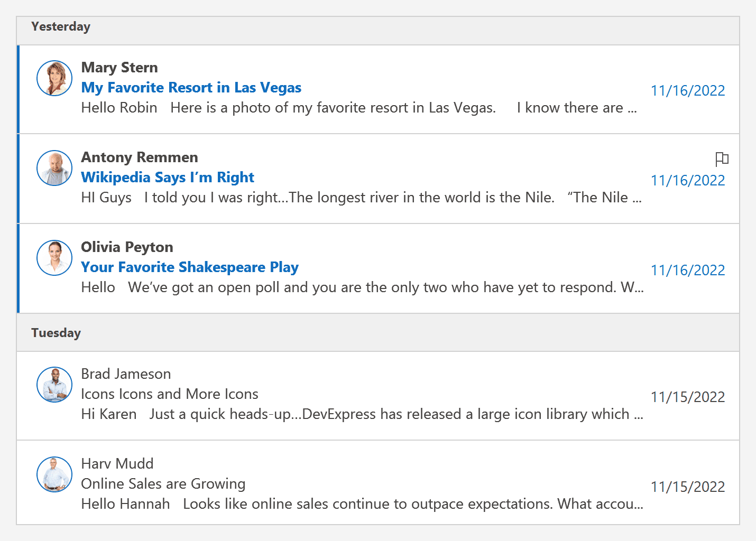Click the 11/15/2022 date on Harv Mudd's email
Viewport: 756px width, 541px height.
coord(687,487)
